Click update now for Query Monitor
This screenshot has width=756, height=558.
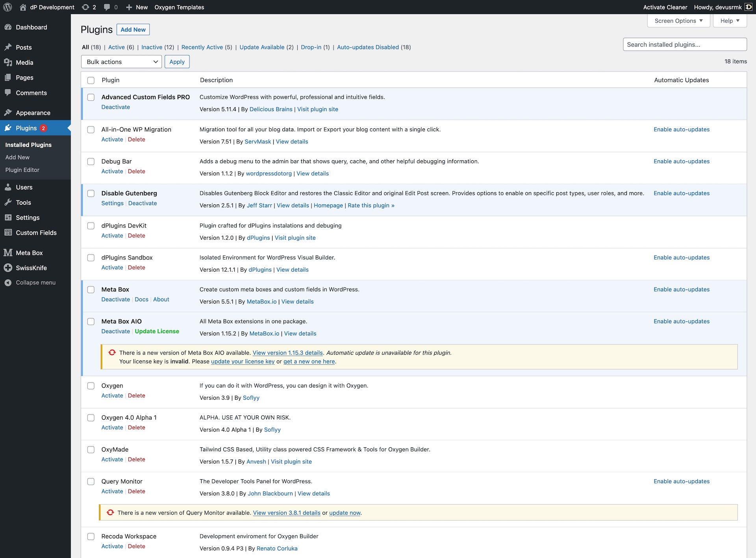[345, 513]
